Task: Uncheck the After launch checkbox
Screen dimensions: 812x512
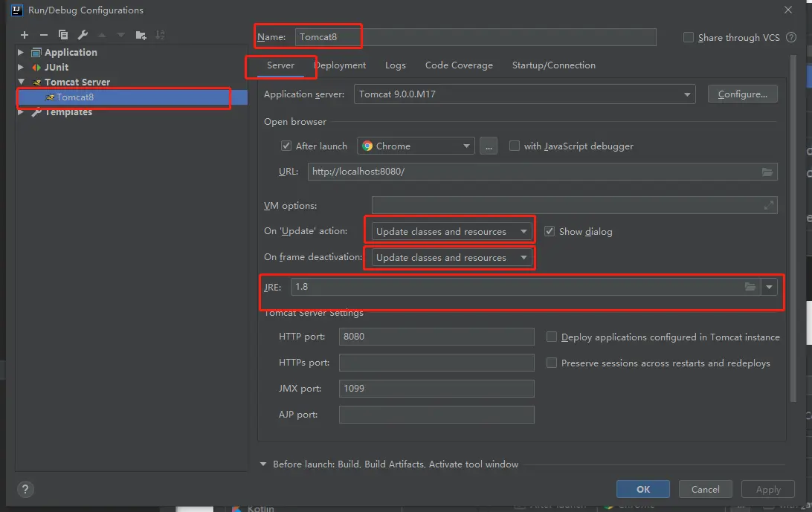Action: tap(286, 146)
